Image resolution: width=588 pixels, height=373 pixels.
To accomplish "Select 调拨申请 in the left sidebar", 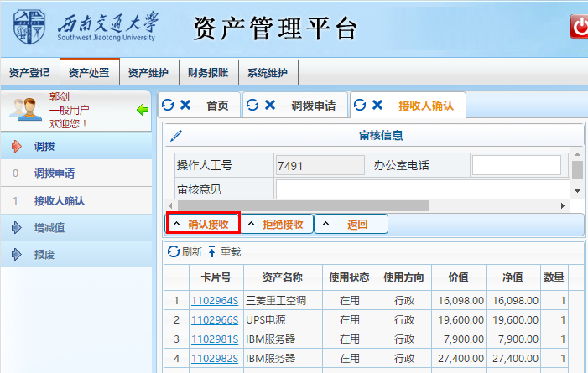I will 54,174.
